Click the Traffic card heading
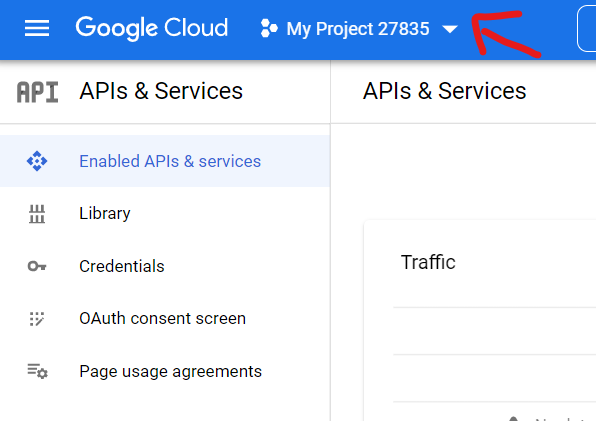The height and width of the screenshot is (421, 596). click(428, 262)
